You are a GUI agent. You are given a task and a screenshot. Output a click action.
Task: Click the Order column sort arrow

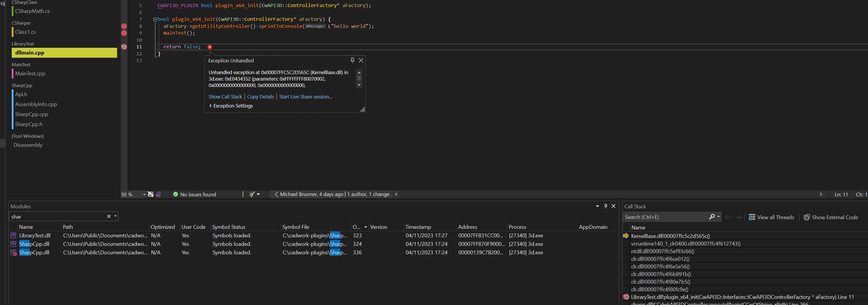coord(366,227)
